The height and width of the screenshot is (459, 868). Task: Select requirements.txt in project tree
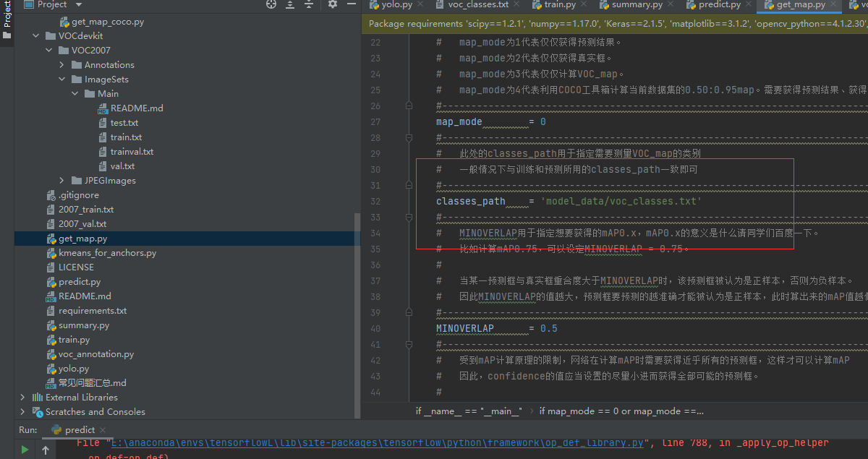tap(93, 311)
